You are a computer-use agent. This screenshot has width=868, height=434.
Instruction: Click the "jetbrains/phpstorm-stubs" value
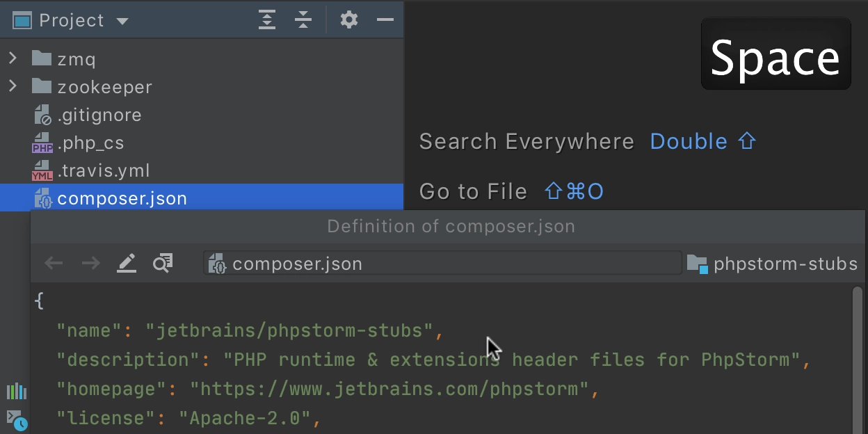[289, 330]
